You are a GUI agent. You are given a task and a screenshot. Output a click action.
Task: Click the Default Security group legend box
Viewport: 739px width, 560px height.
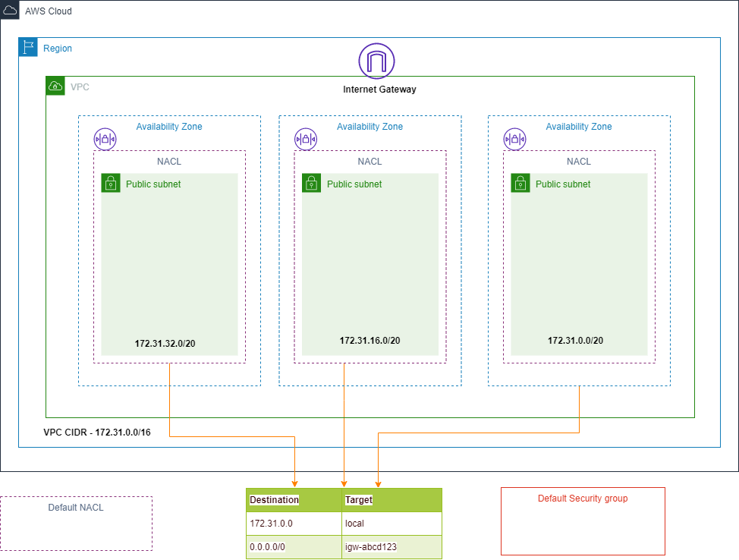pos(583,521)
